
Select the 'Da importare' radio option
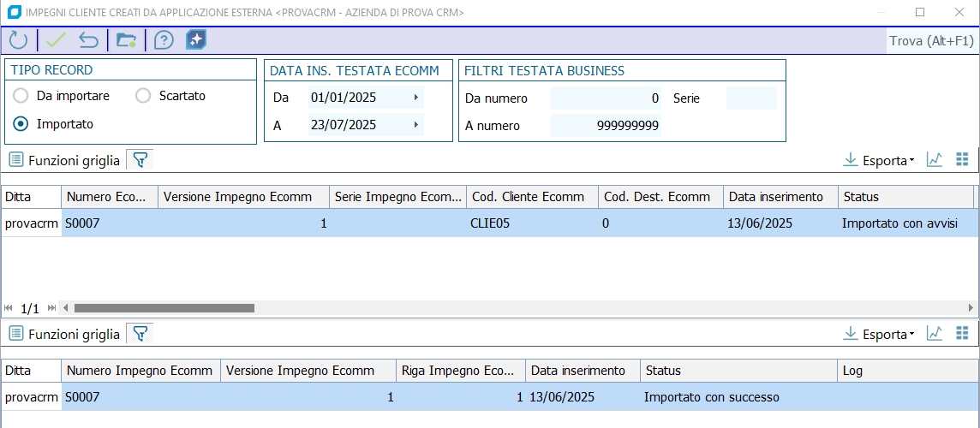[21, 96]
